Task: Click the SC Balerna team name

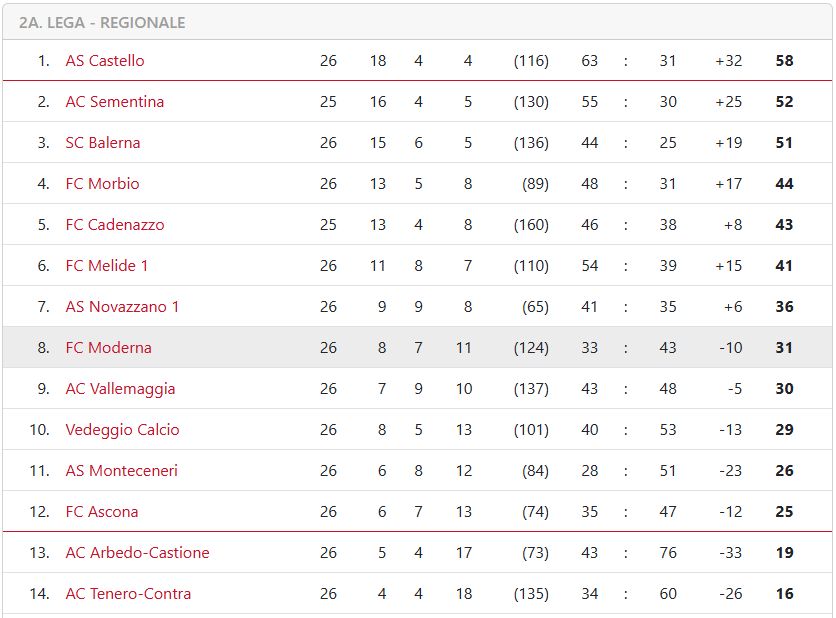Action: click(x=103, y=143)
